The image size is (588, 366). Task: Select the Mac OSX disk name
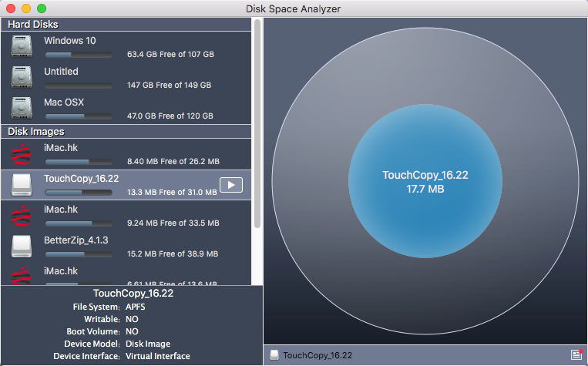pos(64,102)
